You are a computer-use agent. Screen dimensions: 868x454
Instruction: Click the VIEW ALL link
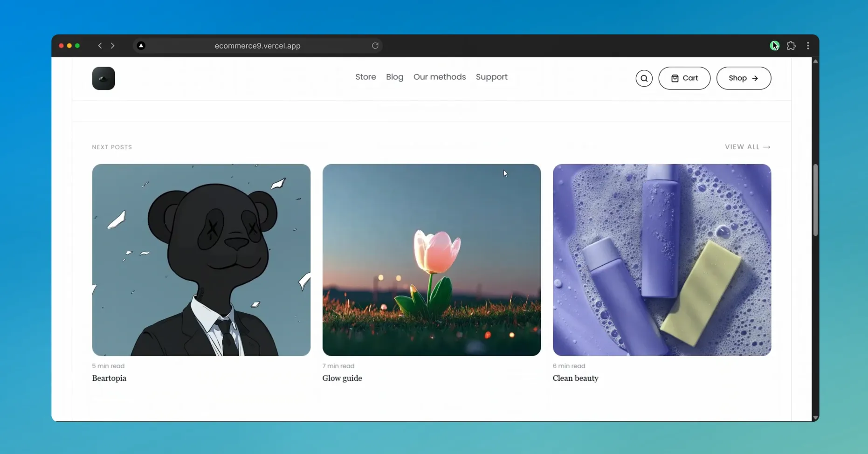pyautogui.click(x=748, y=147)
